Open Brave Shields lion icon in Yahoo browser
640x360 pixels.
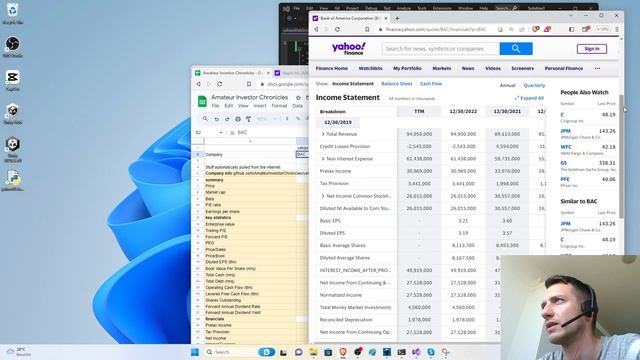(x=536, y=29)
